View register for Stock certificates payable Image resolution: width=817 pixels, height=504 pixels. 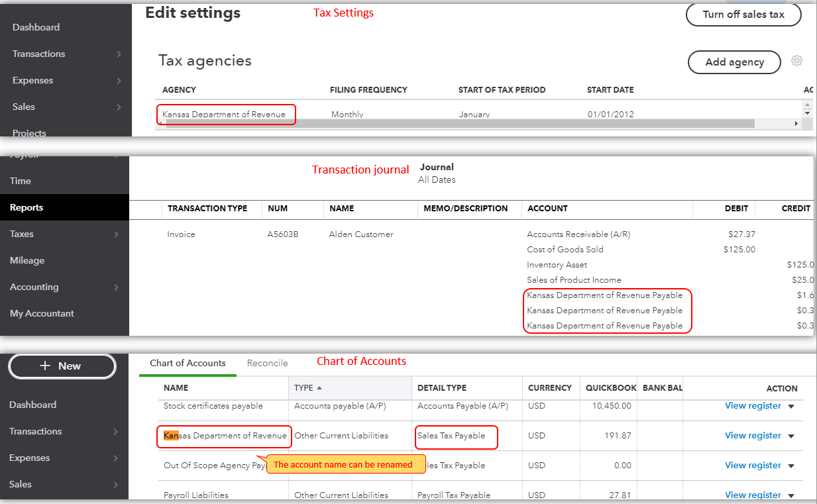tap(753, 405)
